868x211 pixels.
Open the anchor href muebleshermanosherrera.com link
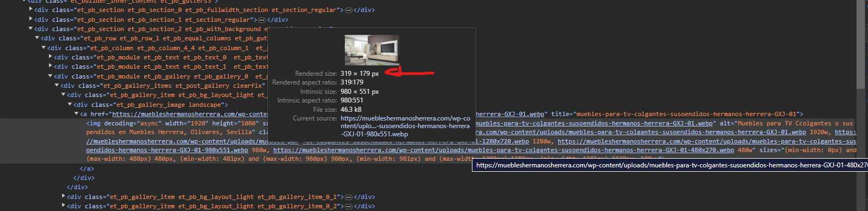tap(190, 114)
